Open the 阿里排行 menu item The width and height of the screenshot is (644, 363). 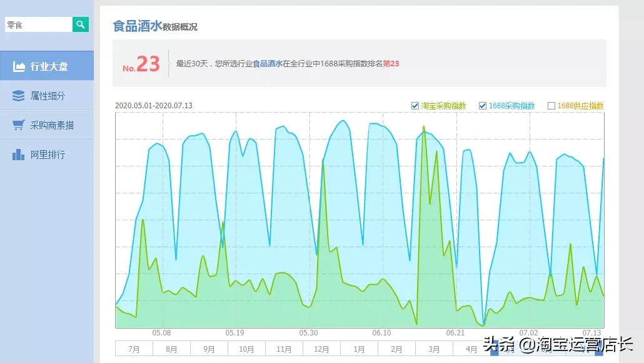click(x=47, y=155)
